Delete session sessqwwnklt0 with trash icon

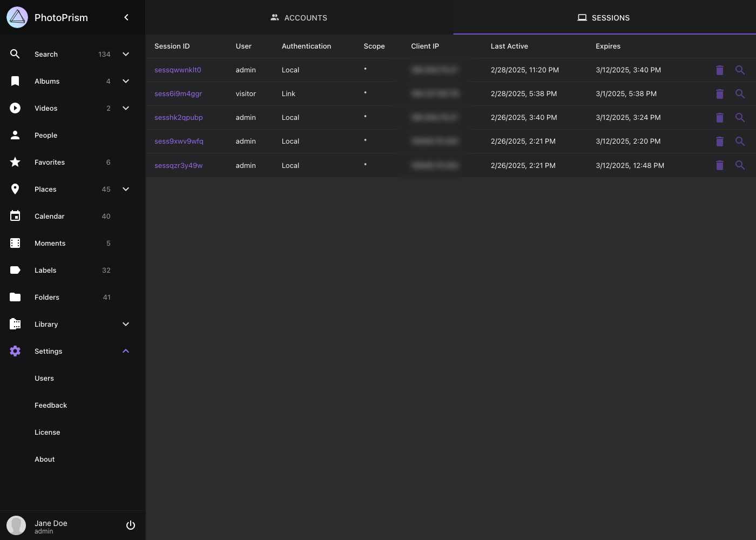pyautogui.click(x=719, y=70)
